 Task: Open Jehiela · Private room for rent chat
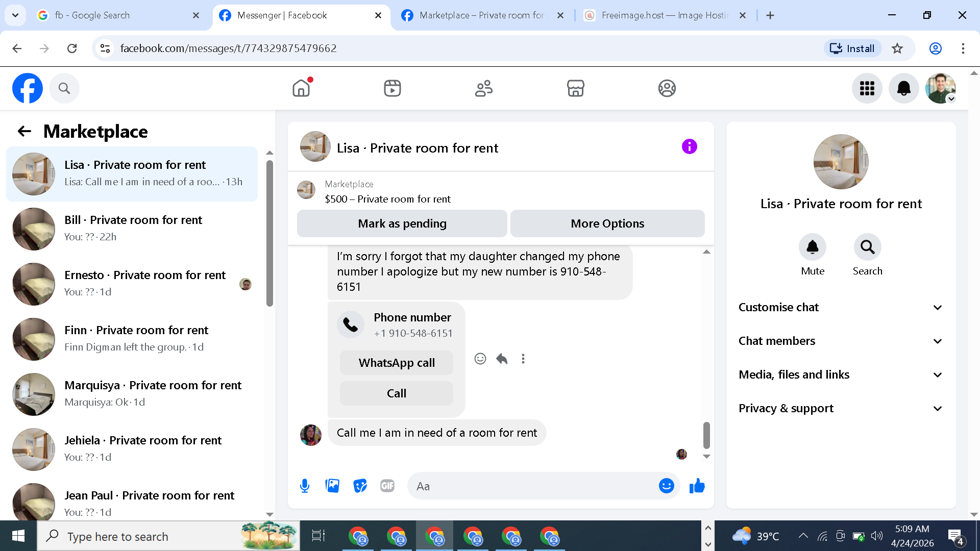[x=132, y=449]
